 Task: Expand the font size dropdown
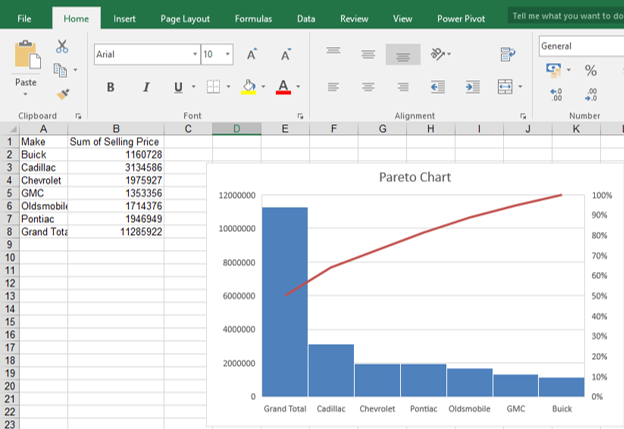coord(229,54)
